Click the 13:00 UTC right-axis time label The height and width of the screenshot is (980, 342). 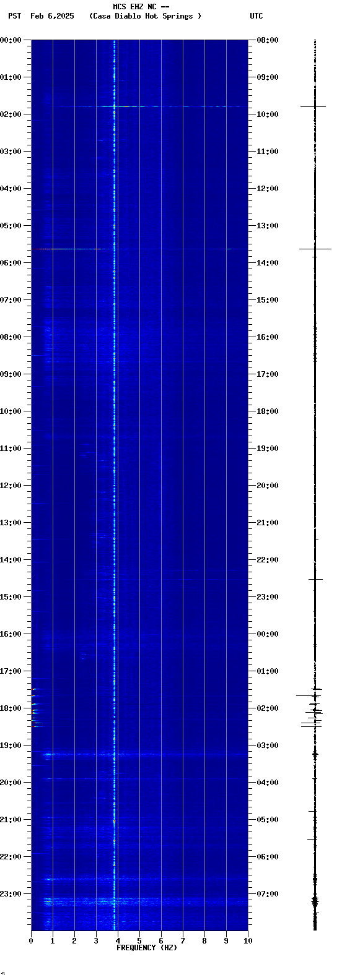[268, 226]
